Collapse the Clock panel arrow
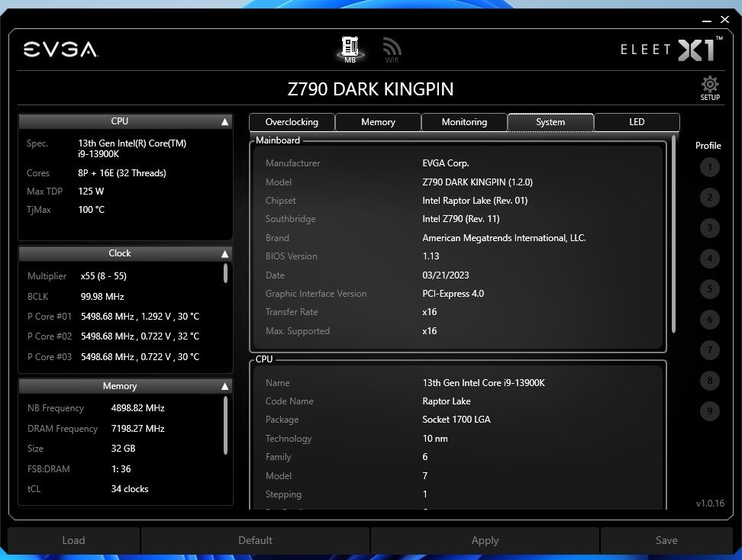742x560 pixels. [224, 254]
